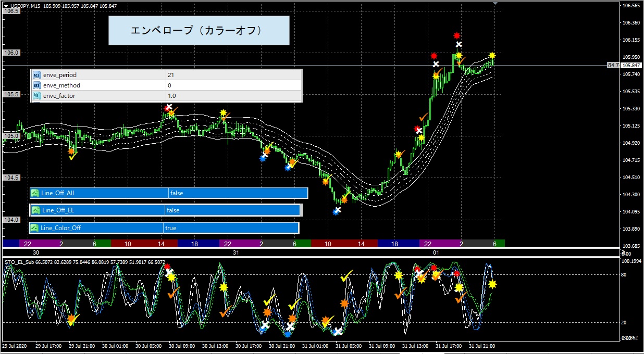Click the 30 Jul 17:00 time label
This screenshot has width=644, height=354.
[247, 346]
